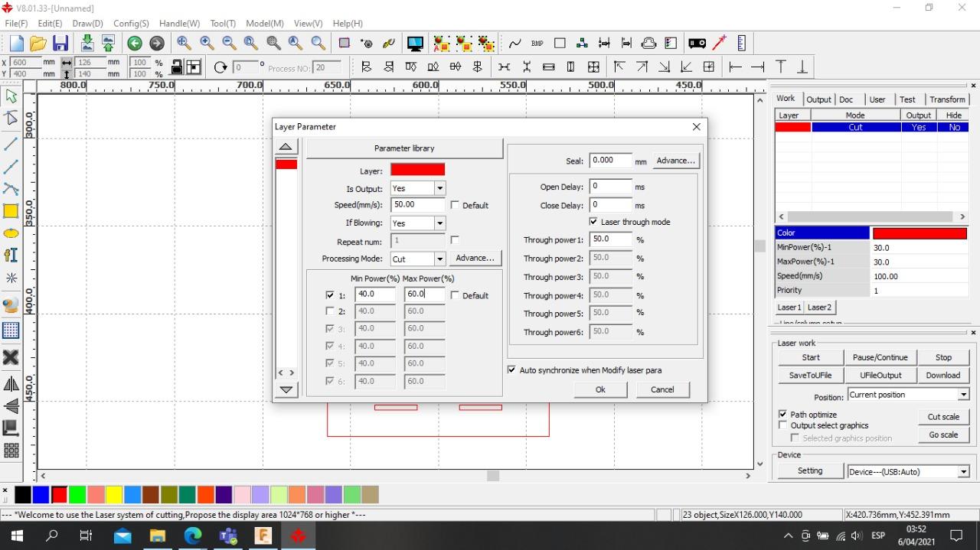Viewport: 980px width, 550px height.
Task: Pick the yellow palette color
Action: 114,495
